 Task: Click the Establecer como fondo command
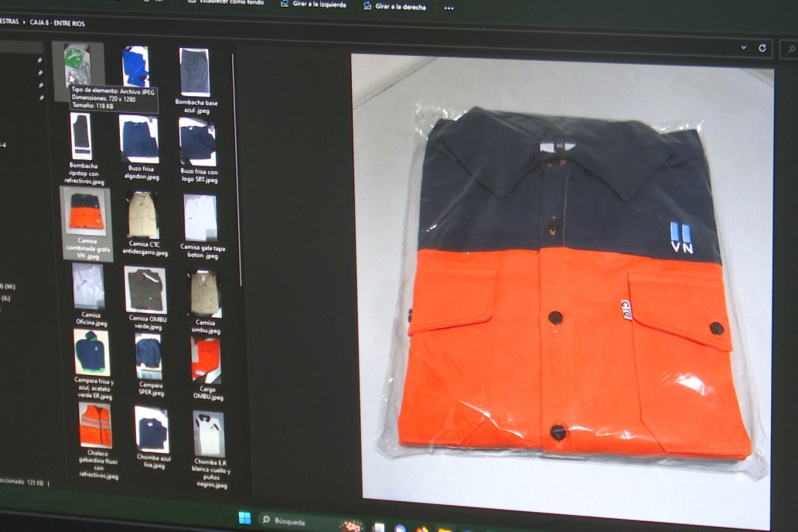tap(226, 2)
